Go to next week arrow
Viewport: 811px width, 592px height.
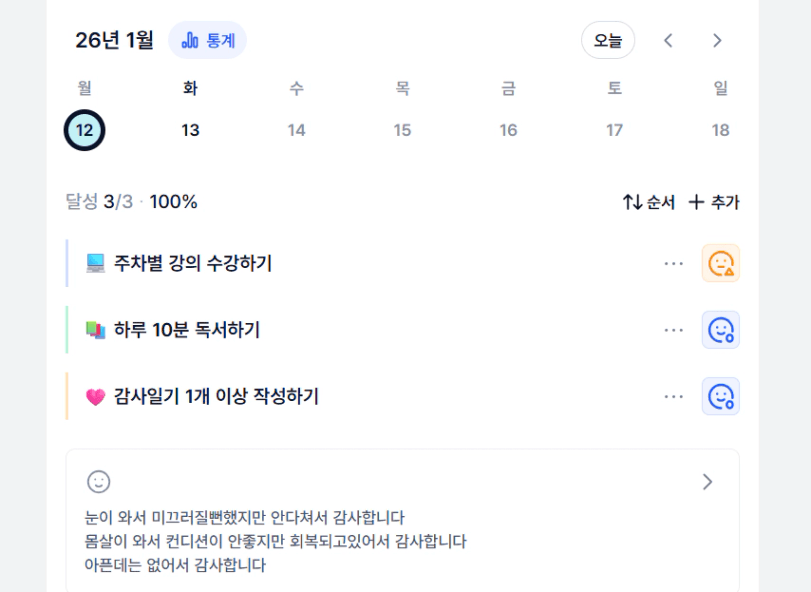717,41
